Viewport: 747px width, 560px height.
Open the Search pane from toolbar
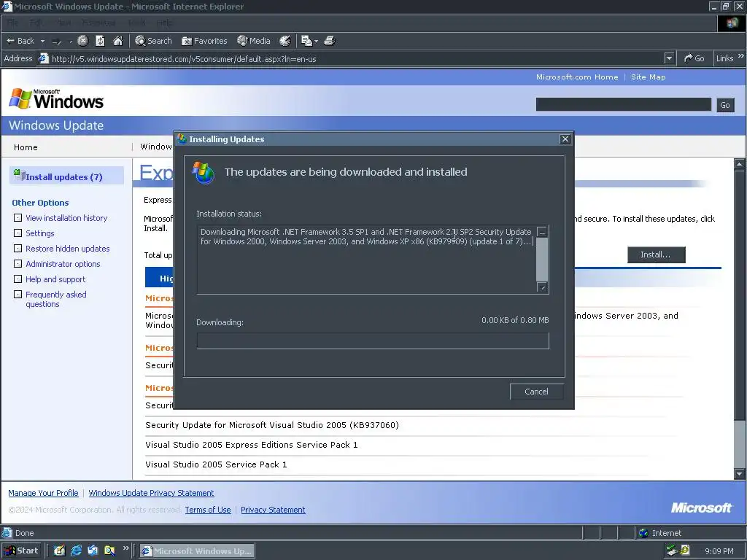coord(153,41)
